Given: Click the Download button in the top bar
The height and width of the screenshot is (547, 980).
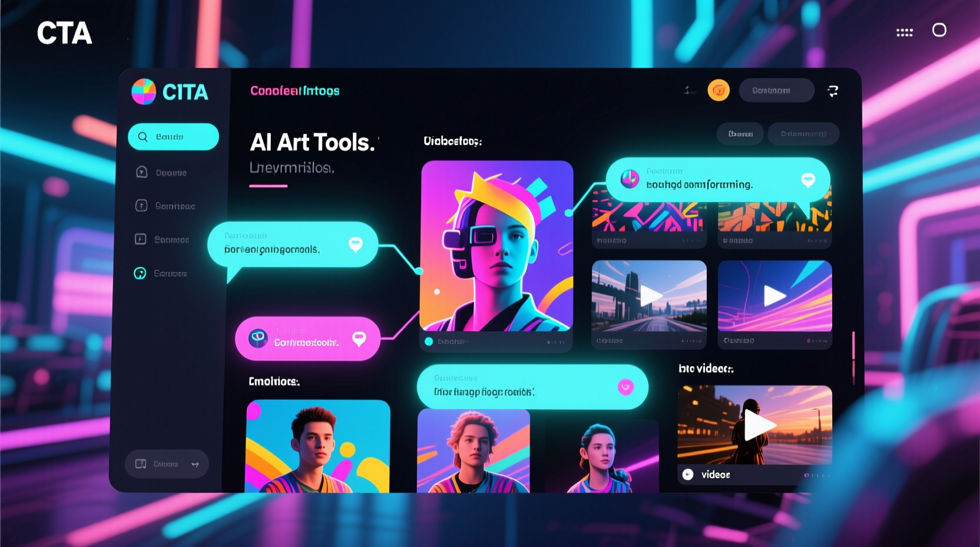Looking at the screenshot, I should coord(776,90).
